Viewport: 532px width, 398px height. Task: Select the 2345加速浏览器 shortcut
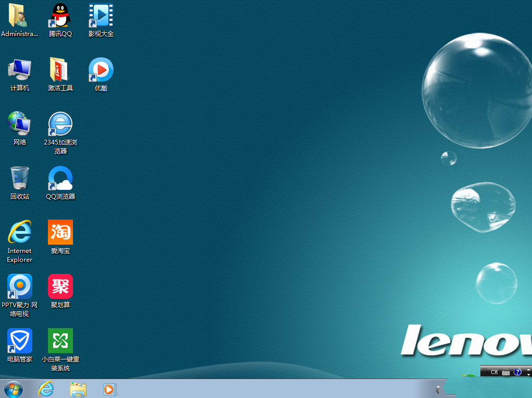pos(60,124)
